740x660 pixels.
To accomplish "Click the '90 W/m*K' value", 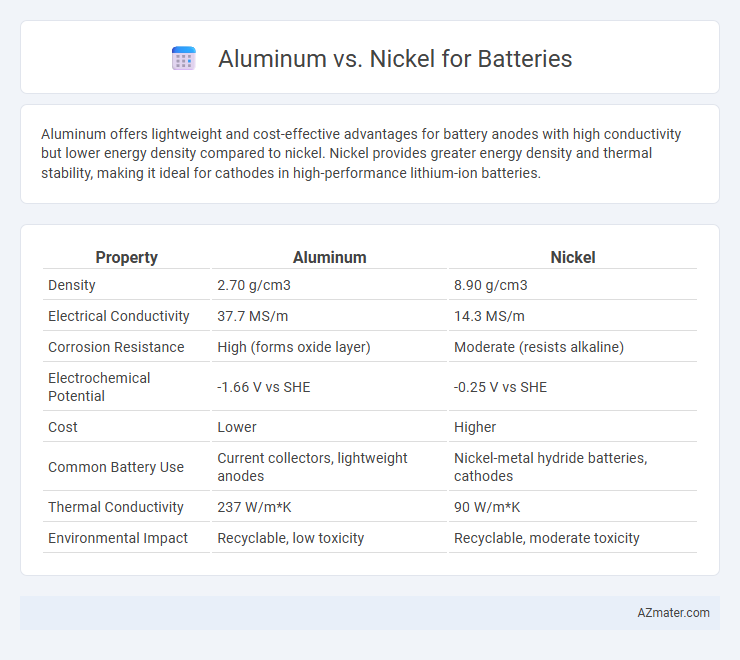I will point(487,507).
